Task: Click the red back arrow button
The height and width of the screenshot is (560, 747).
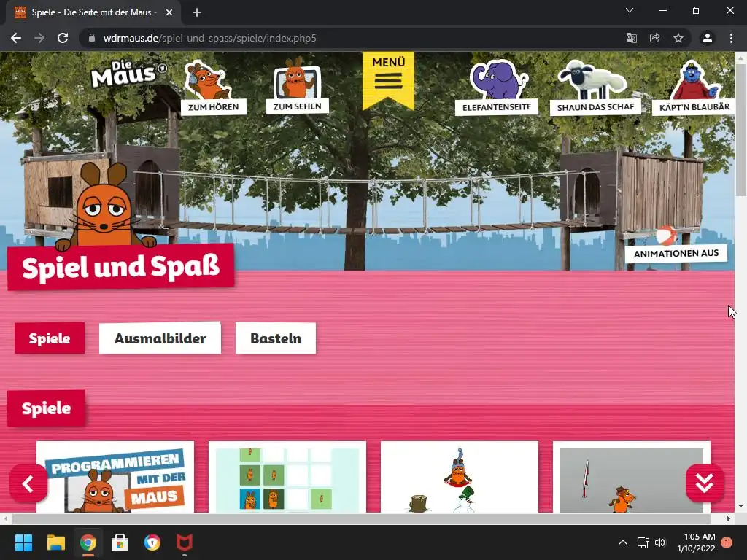Action: pos(28,483)
